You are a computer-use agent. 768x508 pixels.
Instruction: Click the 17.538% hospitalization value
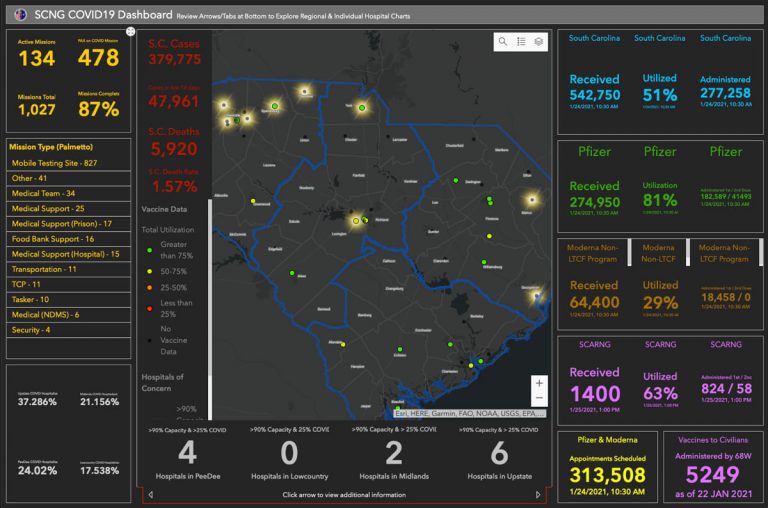[99, 471]
